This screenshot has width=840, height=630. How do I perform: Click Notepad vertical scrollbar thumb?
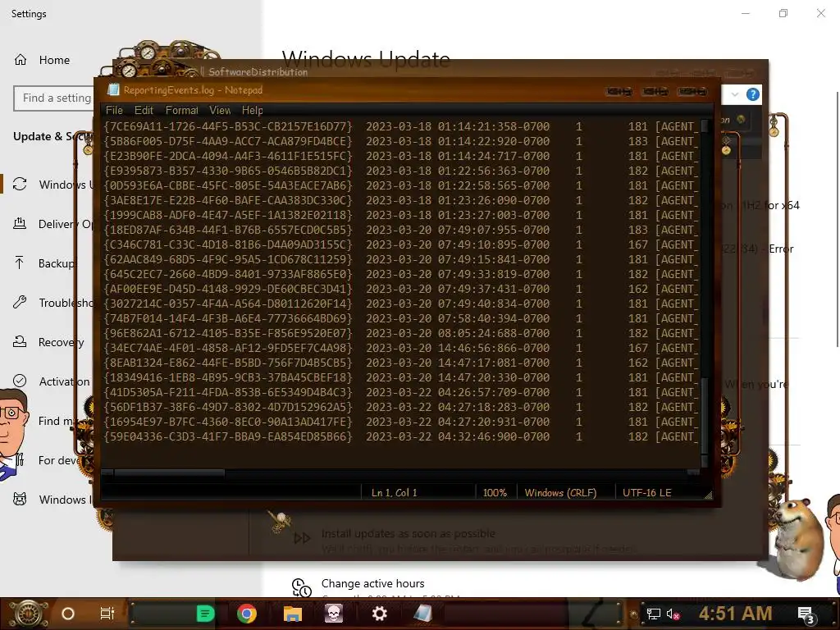[705, 414]
